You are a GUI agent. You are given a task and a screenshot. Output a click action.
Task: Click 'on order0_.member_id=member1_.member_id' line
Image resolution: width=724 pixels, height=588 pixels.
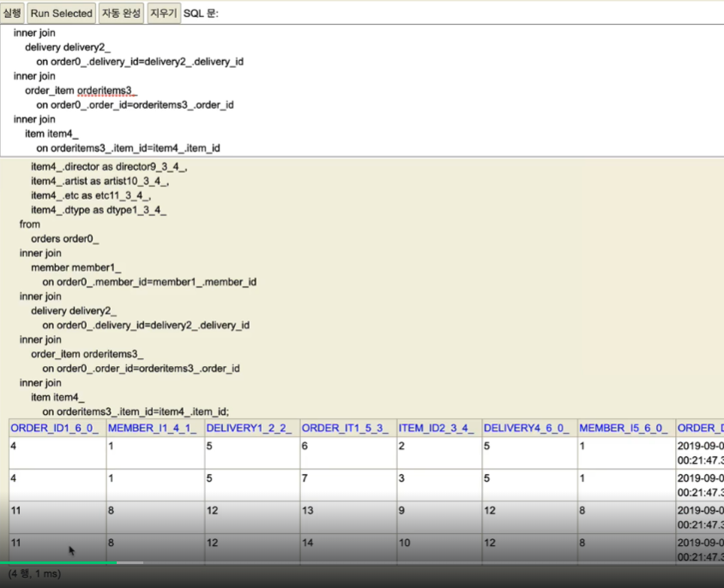pyautogui.click(x=149, y=282)
